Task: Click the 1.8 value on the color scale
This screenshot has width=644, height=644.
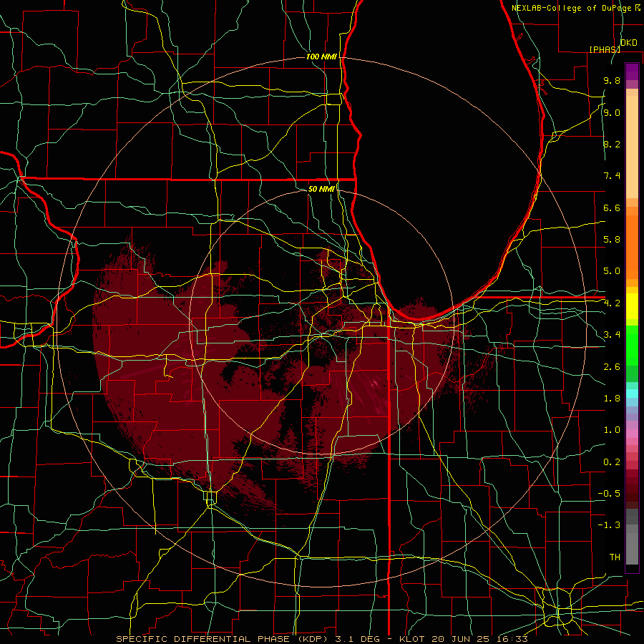Action: tap(612, 399)
